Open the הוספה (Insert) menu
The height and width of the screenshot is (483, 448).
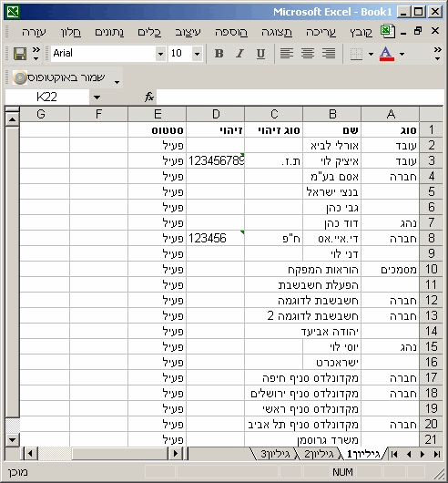click(231, 32)
